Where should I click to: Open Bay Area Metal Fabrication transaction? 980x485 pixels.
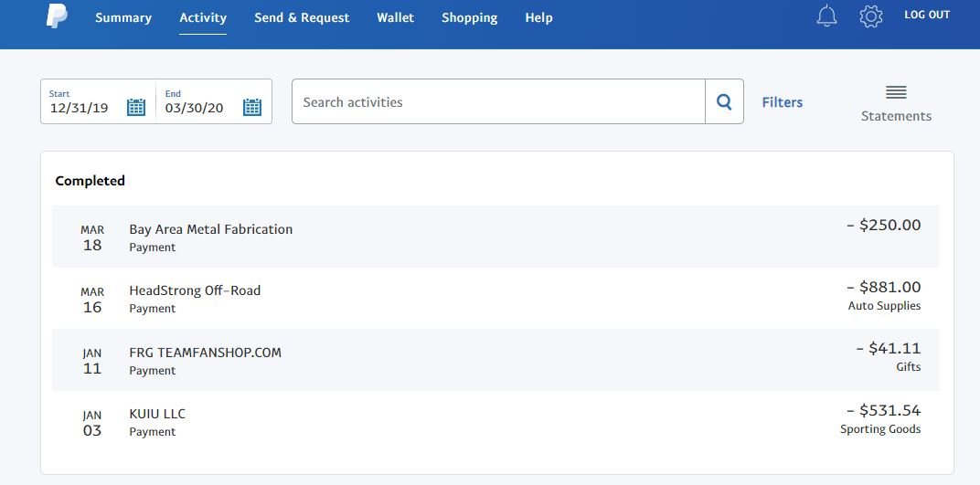(x=495, y=237)
